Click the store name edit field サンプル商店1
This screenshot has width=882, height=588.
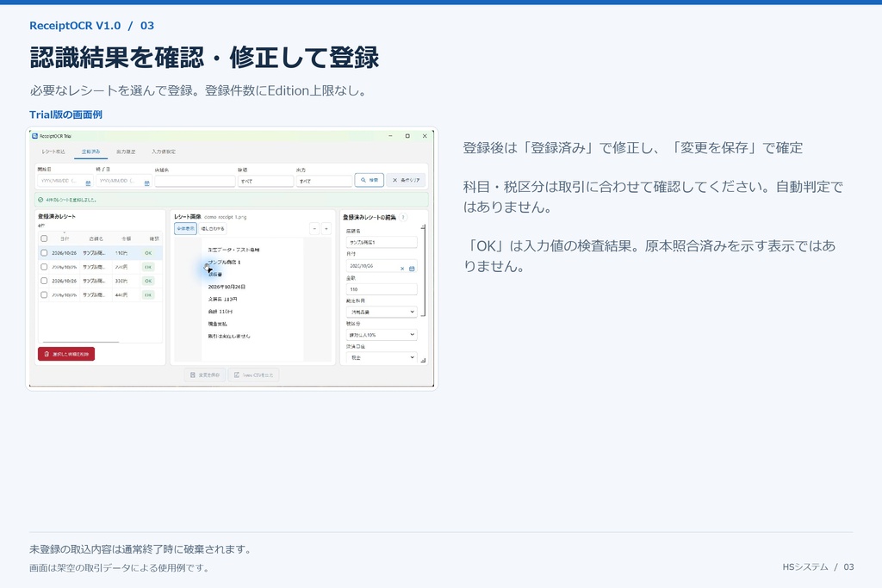[382, 242]
